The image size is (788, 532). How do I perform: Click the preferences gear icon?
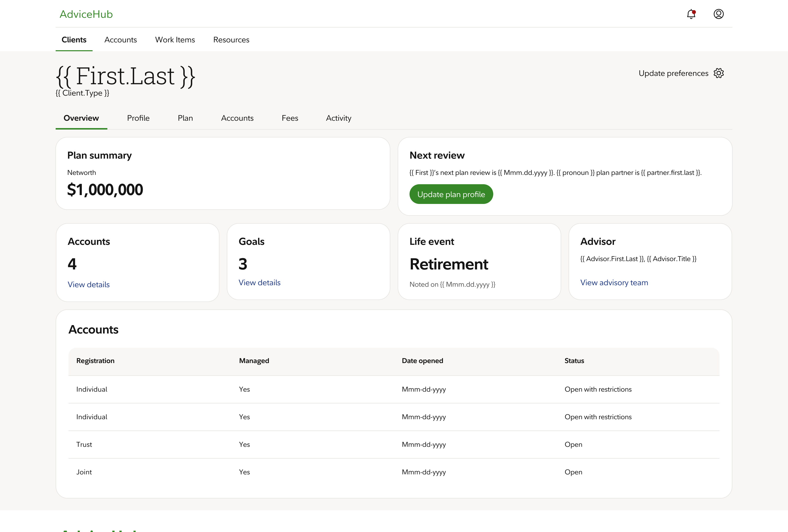(719, 73)
